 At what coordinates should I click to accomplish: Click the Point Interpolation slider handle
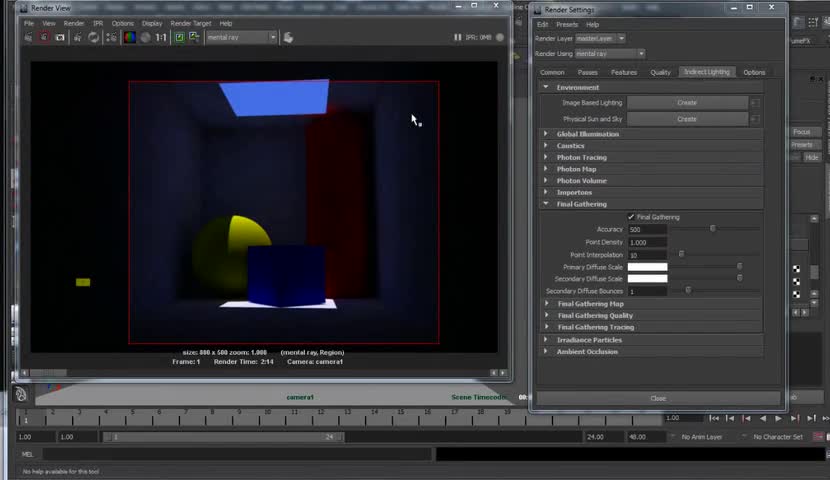(681, 254)
